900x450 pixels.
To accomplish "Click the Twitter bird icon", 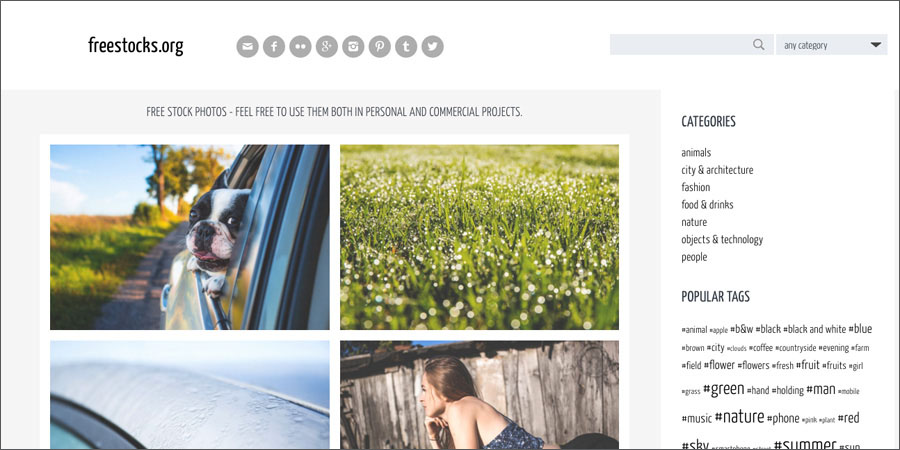I will click(x=432, y=46).
